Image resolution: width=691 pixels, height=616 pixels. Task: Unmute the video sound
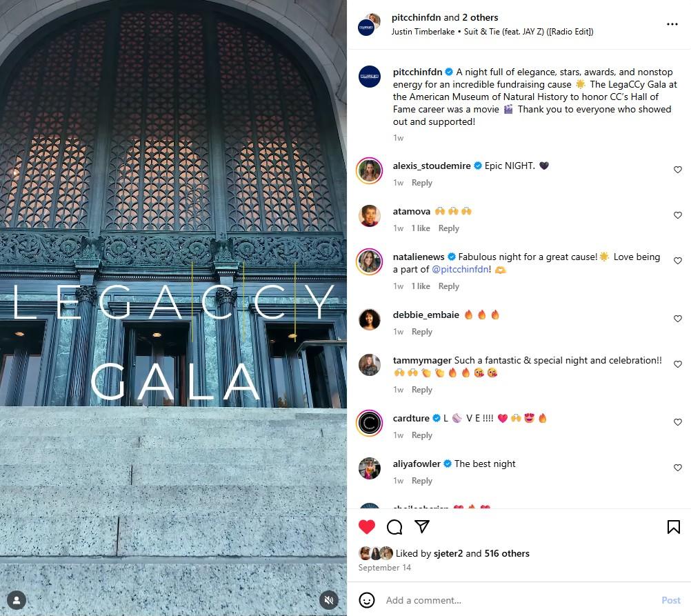coord(329,600)
